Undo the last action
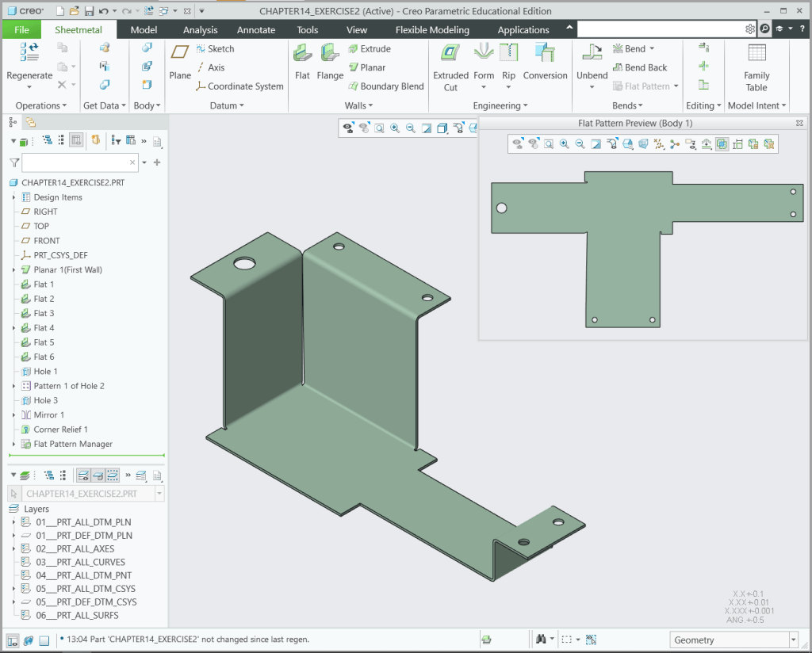 [x=104, y=11]
